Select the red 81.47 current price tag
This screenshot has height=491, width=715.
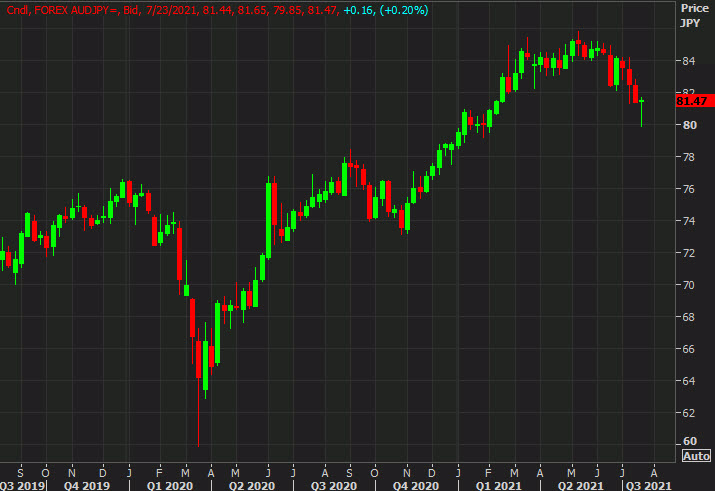point(693,101)
